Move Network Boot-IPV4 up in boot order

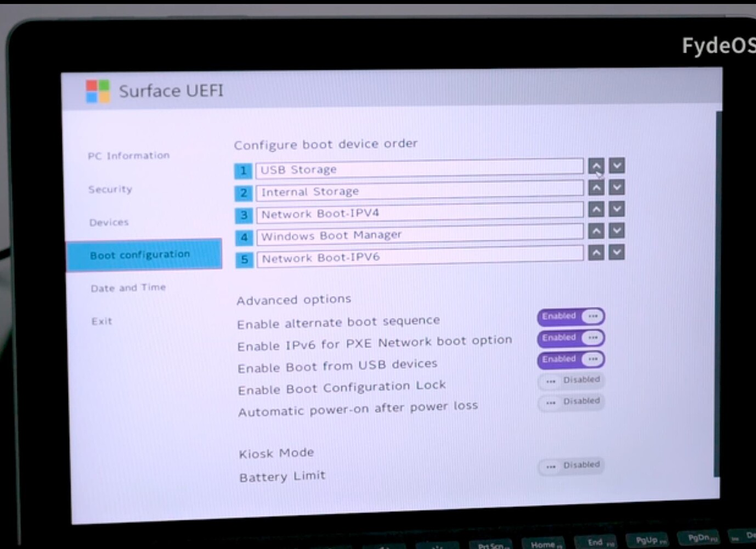click(x=596, y=209)
